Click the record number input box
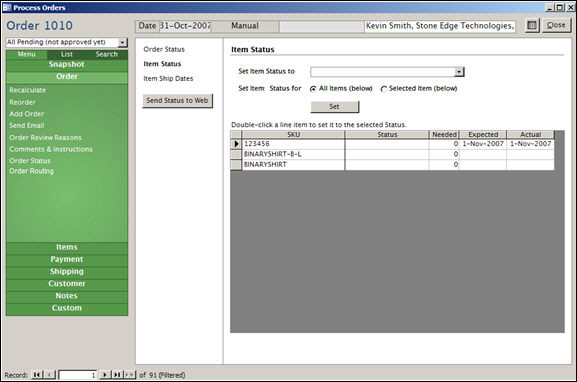The width and height of the screenshot is (577, 382). coord(78,375)
